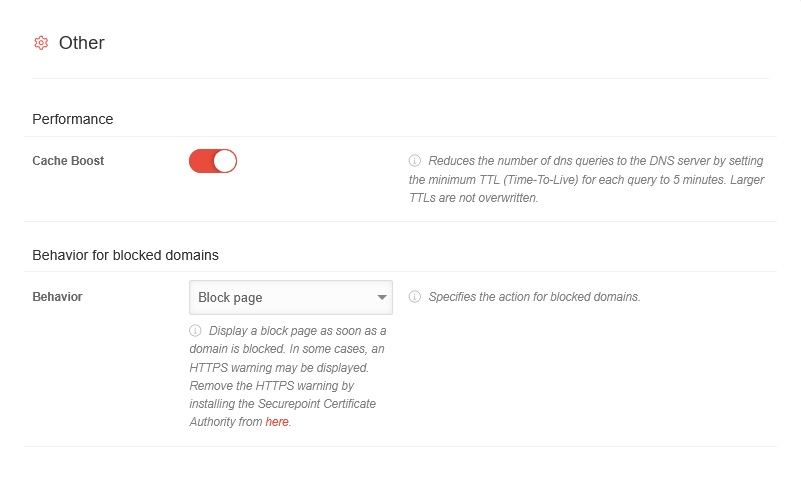Click the info icon next to Cache Boost description

[x=415, y=160]
